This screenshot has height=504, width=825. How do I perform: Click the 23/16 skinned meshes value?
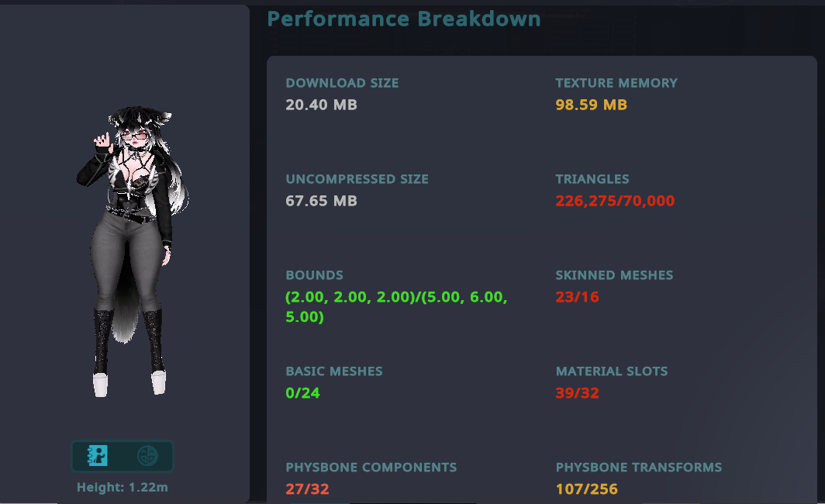click(577, 297)
